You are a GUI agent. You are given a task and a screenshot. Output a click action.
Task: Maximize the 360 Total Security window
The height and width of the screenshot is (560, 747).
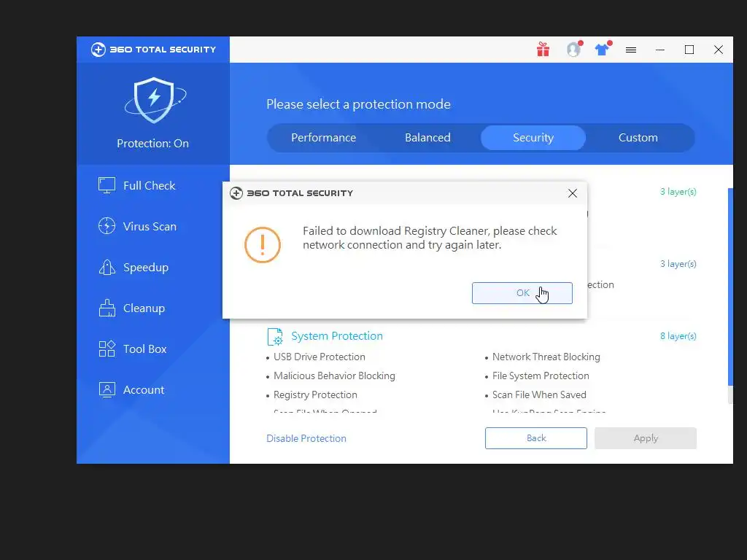689,50
